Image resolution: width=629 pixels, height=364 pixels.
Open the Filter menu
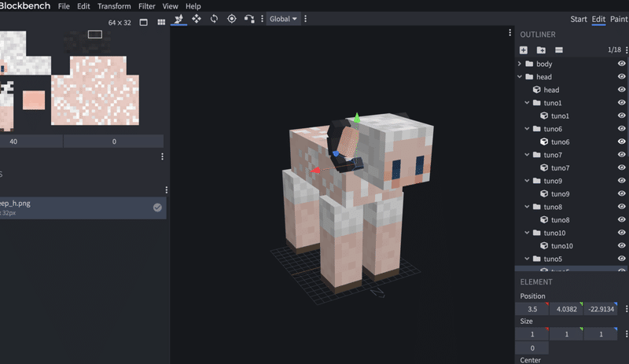click(147, 6)
